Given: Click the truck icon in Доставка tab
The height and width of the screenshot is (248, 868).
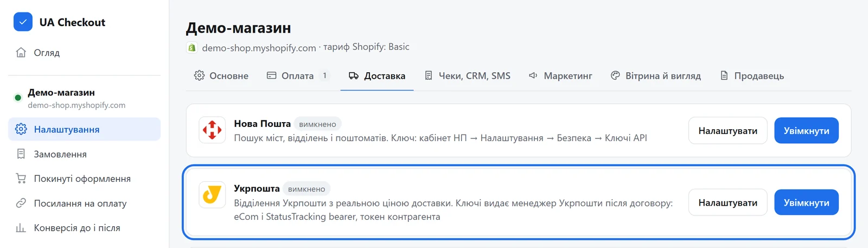Looking at the screenshot, I should (354, 75).
